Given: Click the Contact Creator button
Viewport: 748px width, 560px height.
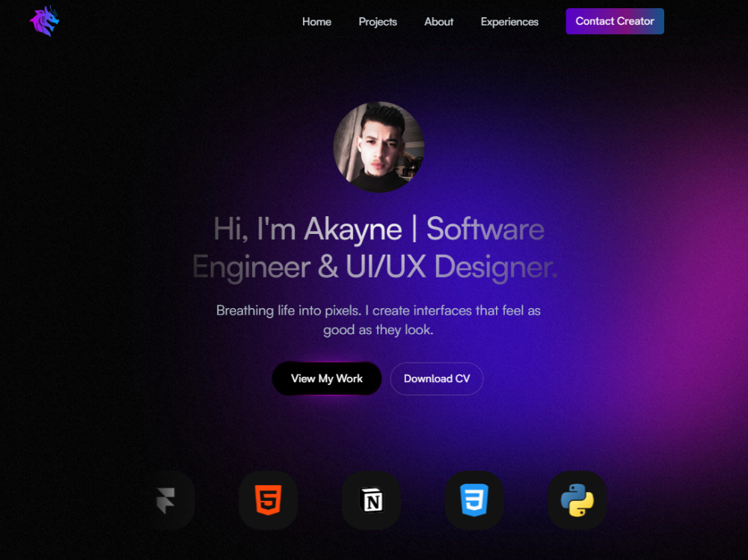Looking at the screenshot, I should click(614, 22).
